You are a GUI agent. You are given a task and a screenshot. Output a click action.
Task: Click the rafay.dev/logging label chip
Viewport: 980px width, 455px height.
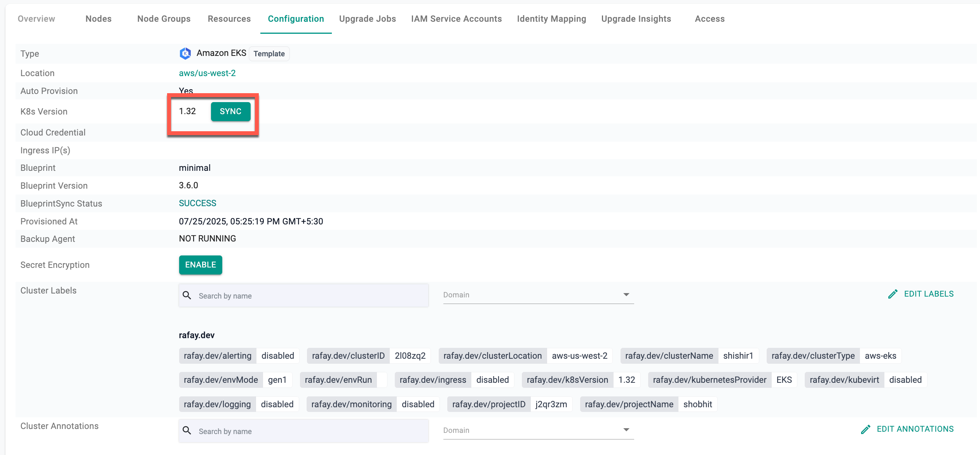click(x=239, y=404)
